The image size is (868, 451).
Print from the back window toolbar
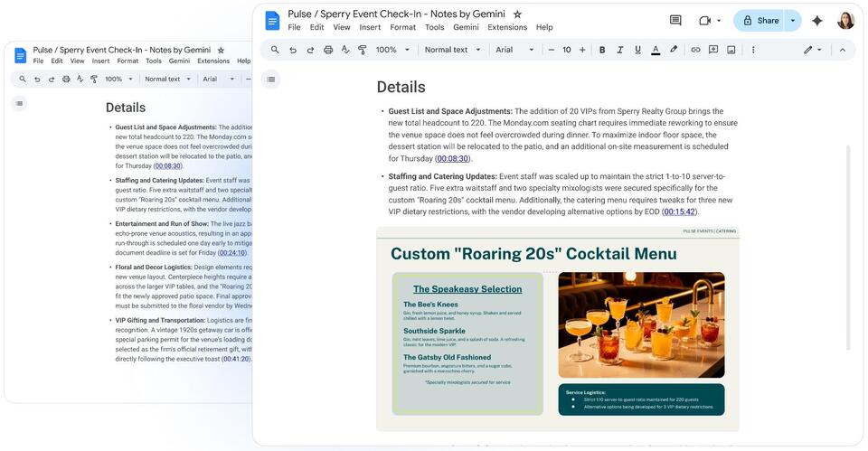click(x=66, y=80)
